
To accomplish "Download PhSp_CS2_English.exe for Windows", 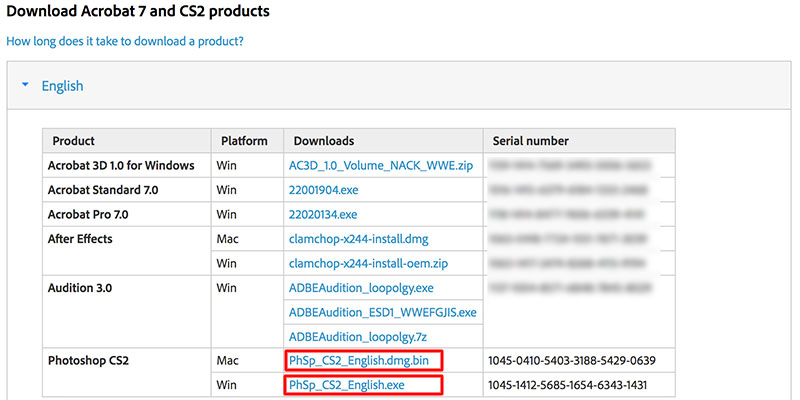I will (x=346, y=385).
